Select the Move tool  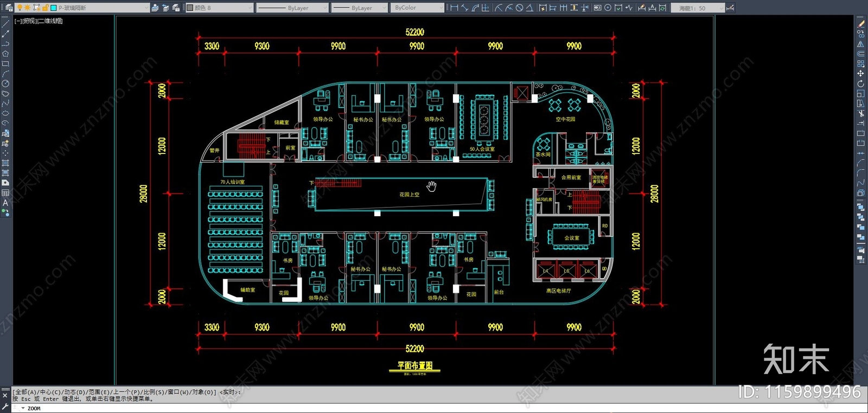(860, 73)
